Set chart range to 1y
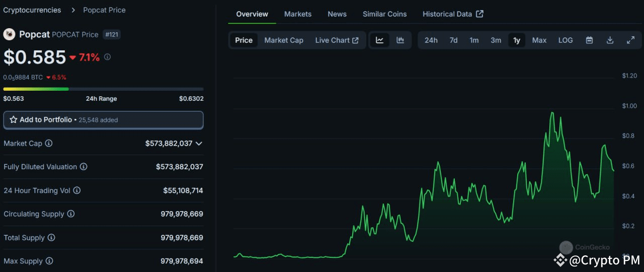This screenshot has width=644, height=272. (x=517, y=40)
